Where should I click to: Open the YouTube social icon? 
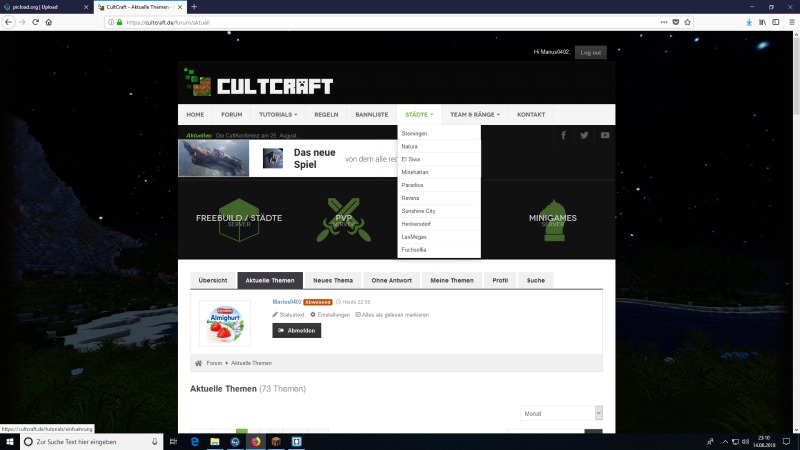(x=605, y=135)
